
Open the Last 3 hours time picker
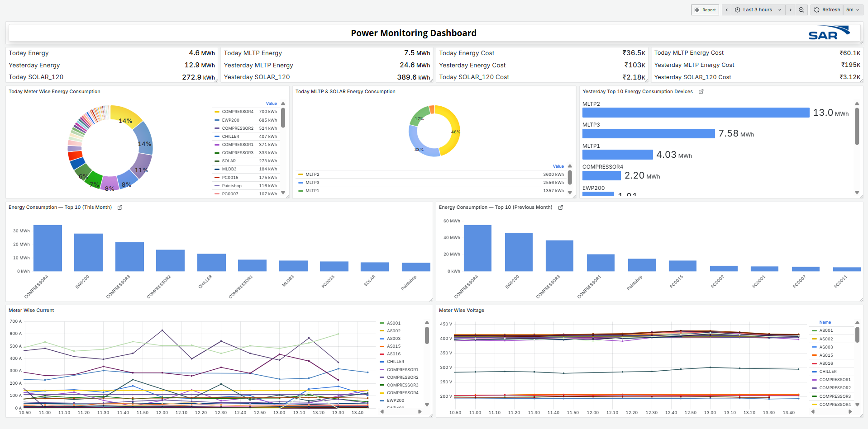tap(758, 10)
